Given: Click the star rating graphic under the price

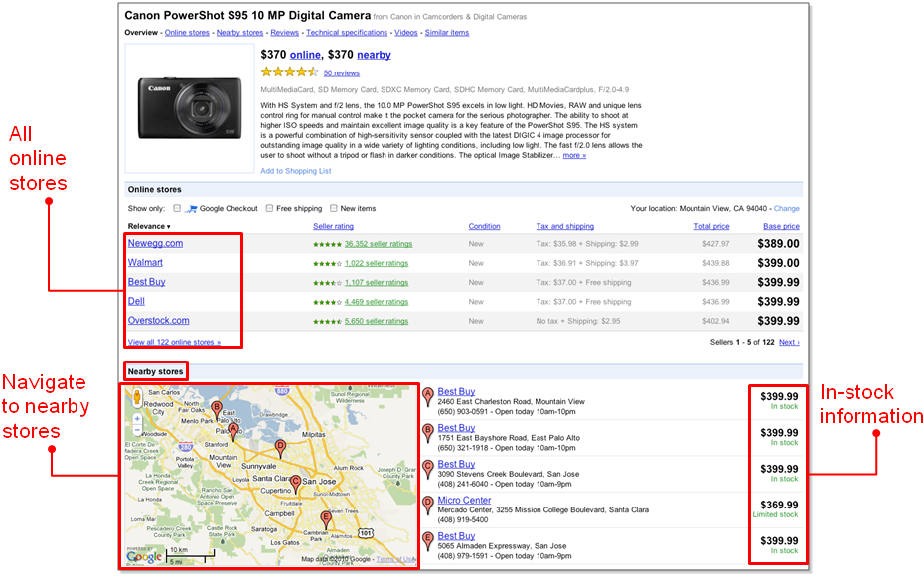Looking at the screenshot, I should click(289, 72).
